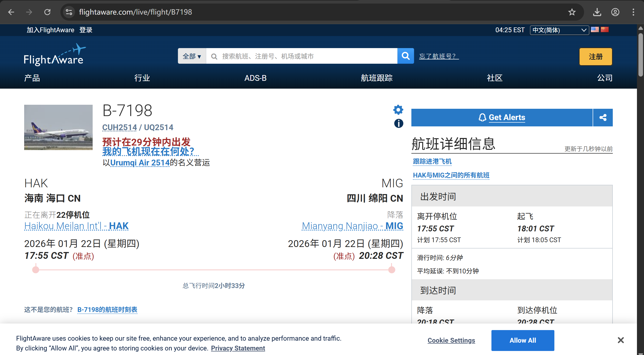Click the 加入FlightAware link
This screenshot has width=644, height=355.
click(x=50, y=30)
